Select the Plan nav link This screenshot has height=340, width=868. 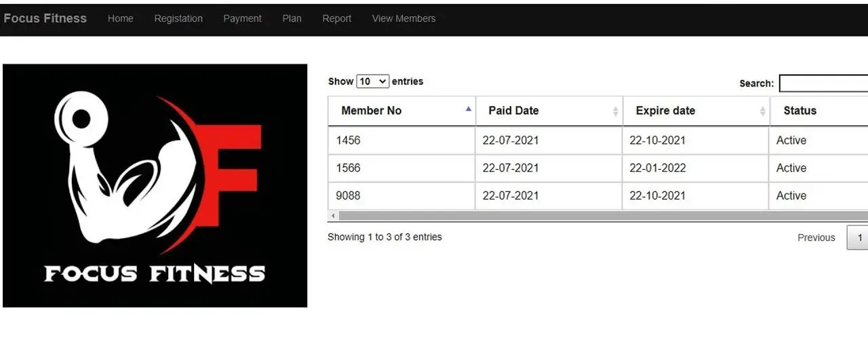click(x=292, y=18)
